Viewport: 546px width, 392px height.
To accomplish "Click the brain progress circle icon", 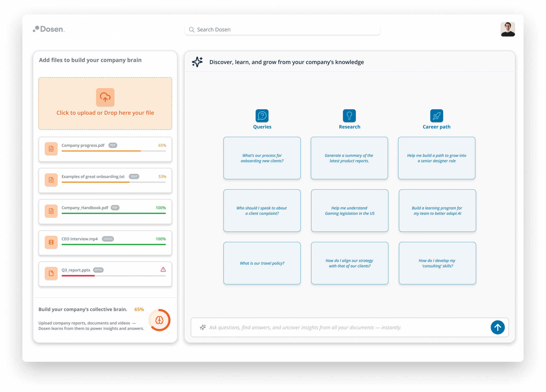I will 159,320.
